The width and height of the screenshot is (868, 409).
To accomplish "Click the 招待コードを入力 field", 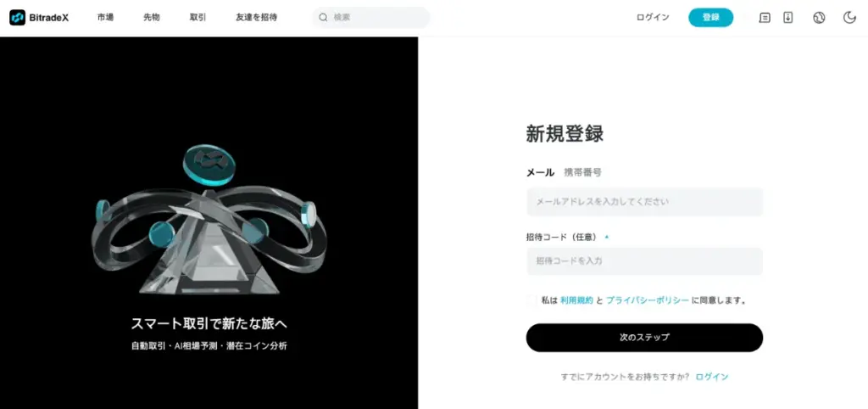I will tap(644, 261).
